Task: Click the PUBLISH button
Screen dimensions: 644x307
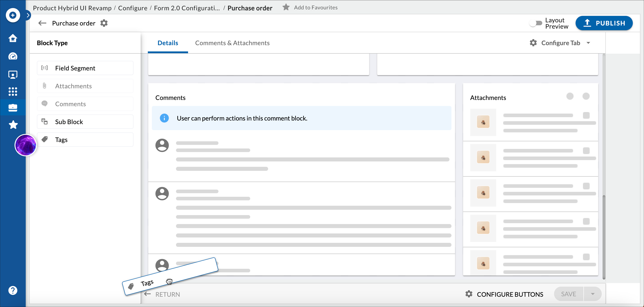Action: point(604,23)
